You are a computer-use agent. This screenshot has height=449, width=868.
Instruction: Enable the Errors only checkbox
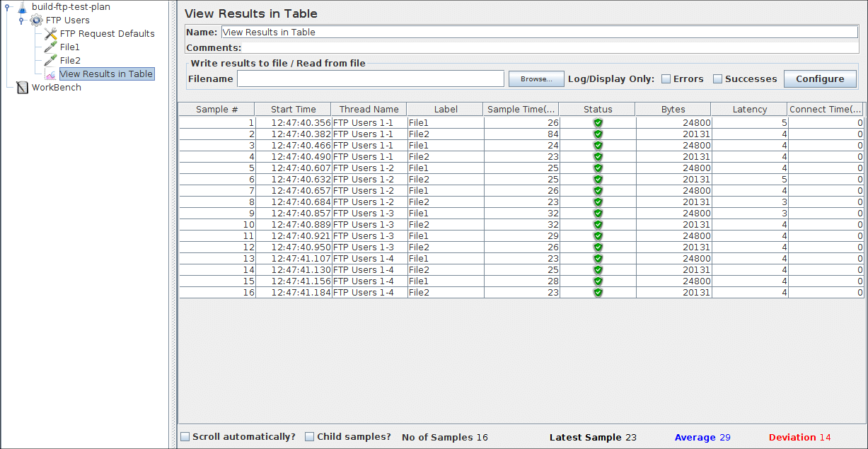pyautogui.click(x=666, y=79)
